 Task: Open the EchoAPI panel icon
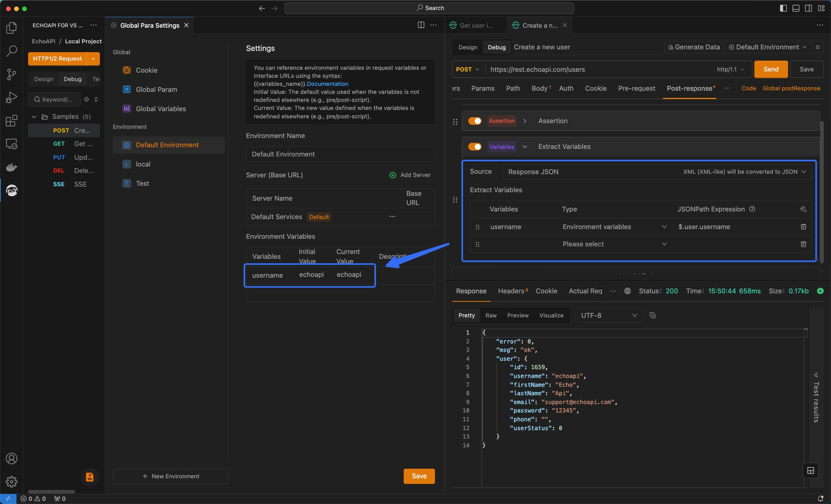click(12, 190)
